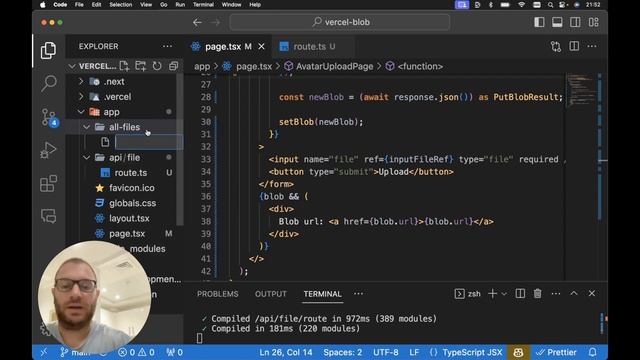Click the new file name input field
Screen dimensions: 640x360
click(x=149, y=142)
